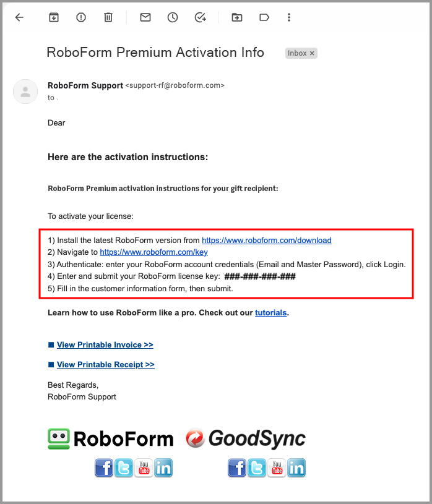Image resolution: width=432 pixels, height=504 pixels.
Task: Remove the Inbox label from the email
Action: (311, 53)
